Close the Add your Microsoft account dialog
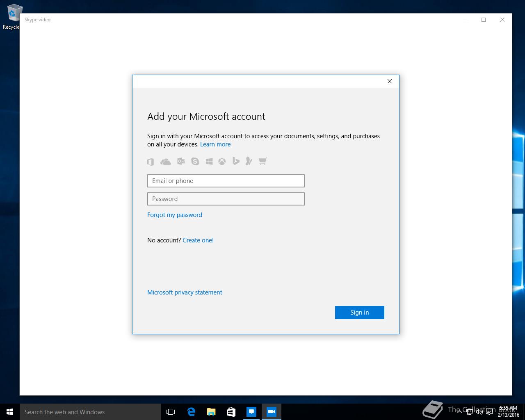 390,81
